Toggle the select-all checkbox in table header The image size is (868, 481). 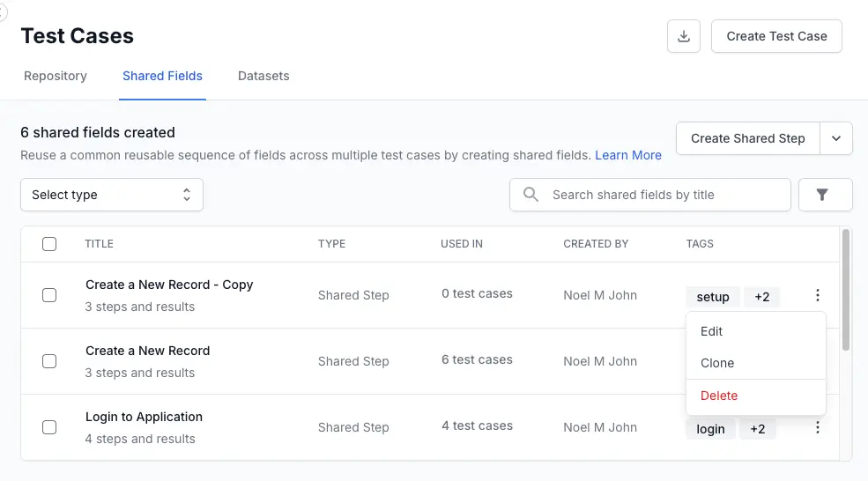49,243
